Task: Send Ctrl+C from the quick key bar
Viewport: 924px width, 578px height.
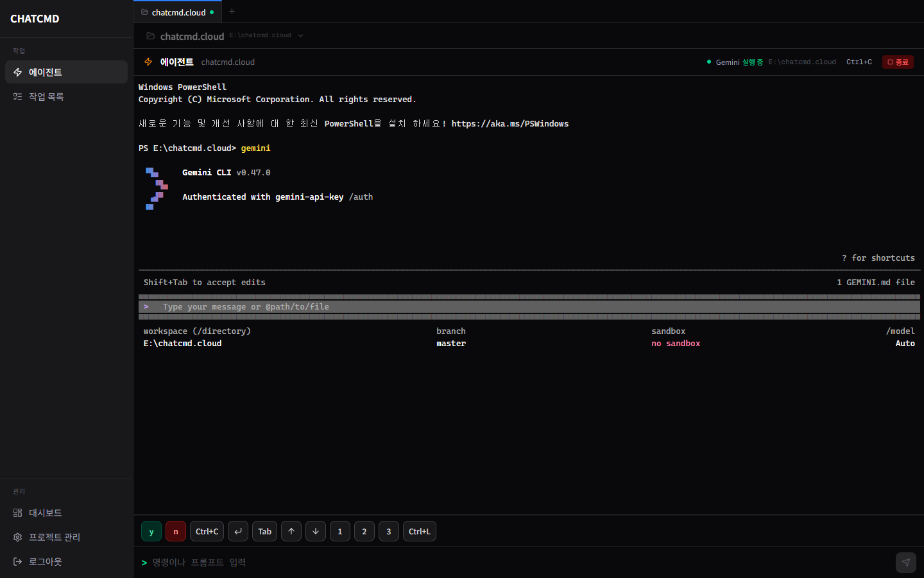Action: click(x=207, y=531)
